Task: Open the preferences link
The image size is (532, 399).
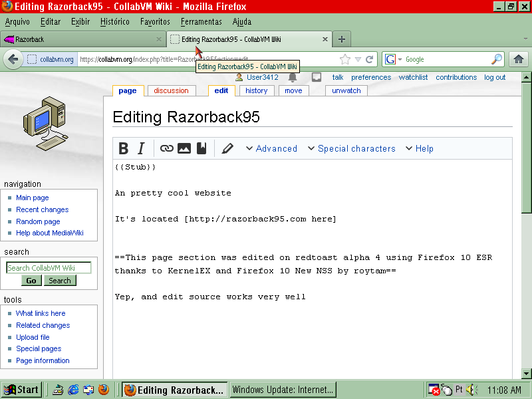Action: 371,77
